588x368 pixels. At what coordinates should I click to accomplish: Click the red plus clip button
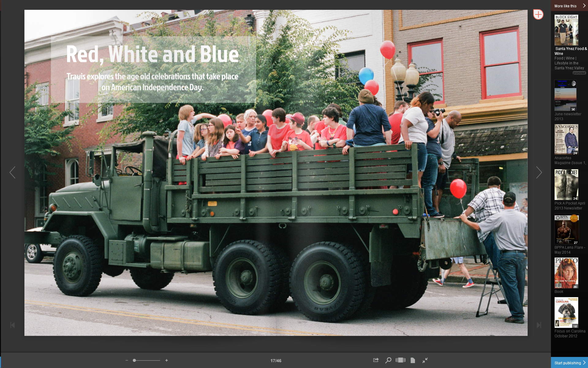pos(538,14)
